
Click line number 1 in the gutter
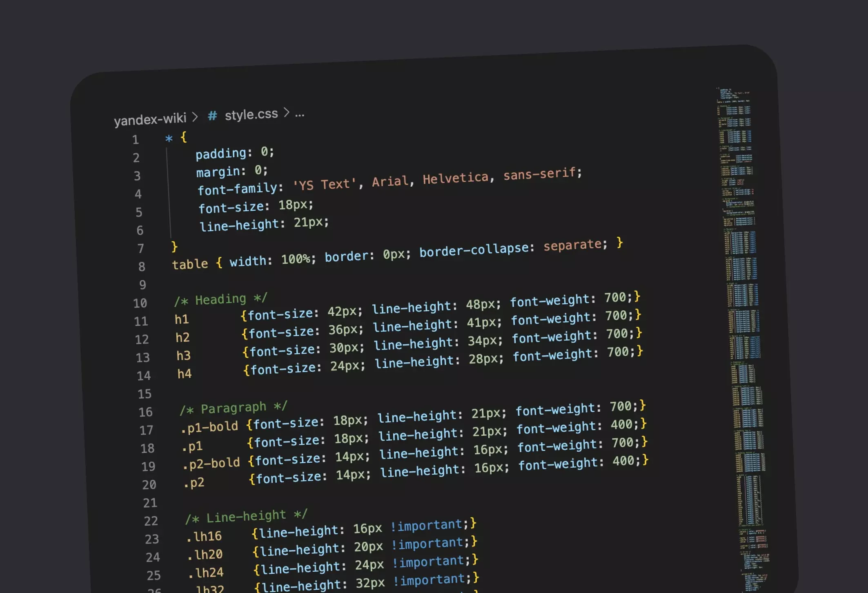click(136, 140)
